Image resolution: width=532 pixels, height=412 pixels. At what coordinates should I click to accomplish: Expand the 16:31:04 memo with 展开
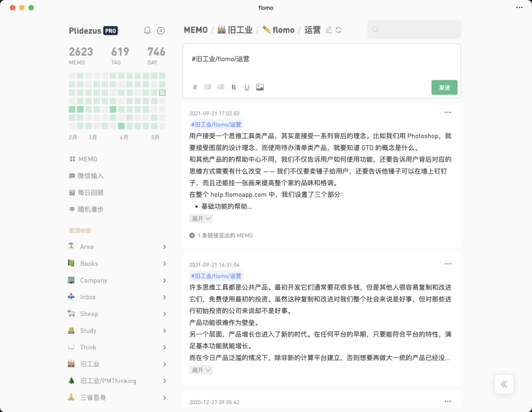pos(201,370)
